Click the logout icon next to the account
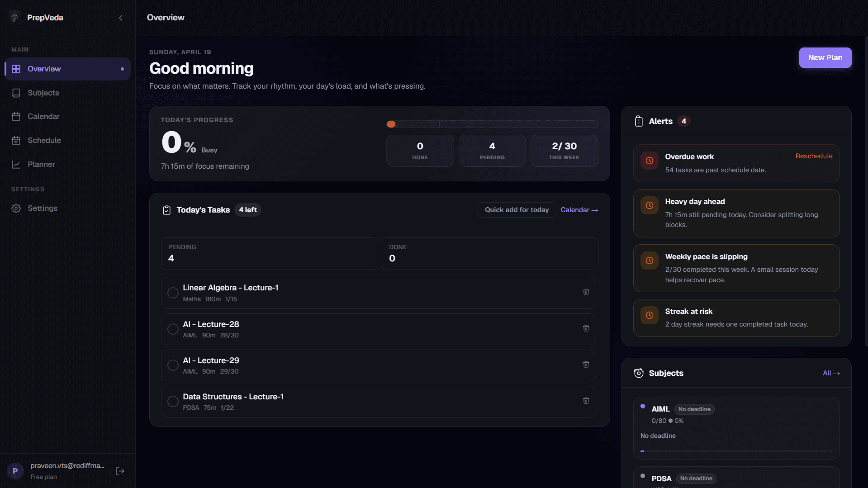This screenshot has width=868, height=488. pyautogui.click(x=120, y=471)
